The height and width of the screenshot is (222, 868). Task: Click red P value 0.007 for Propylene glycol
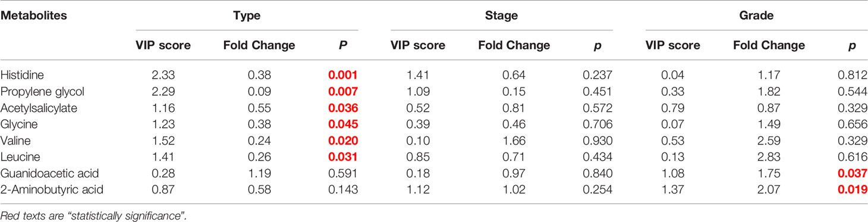click(345, 92)
